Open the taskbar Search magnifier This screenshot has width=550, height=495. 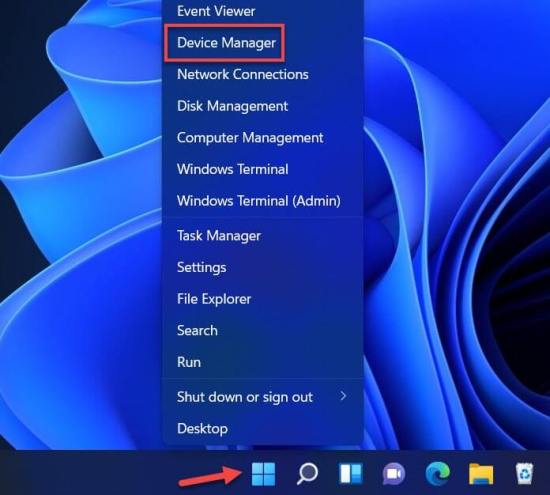(307, 474)
